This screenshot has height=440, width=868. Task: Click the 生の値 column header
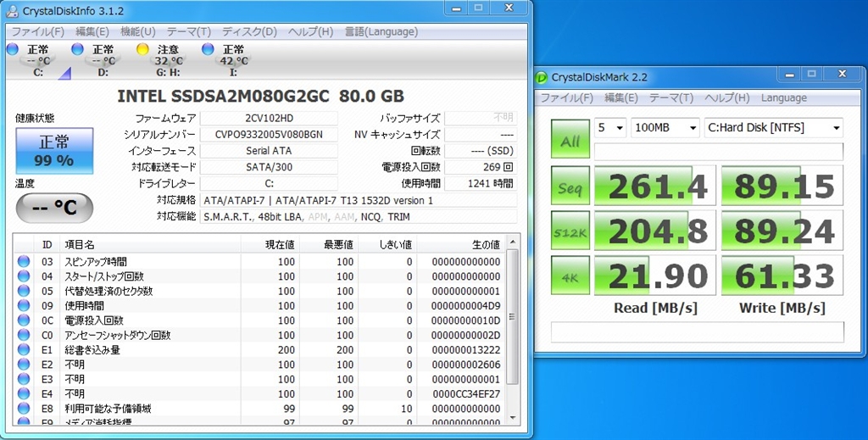pos(461,245)
